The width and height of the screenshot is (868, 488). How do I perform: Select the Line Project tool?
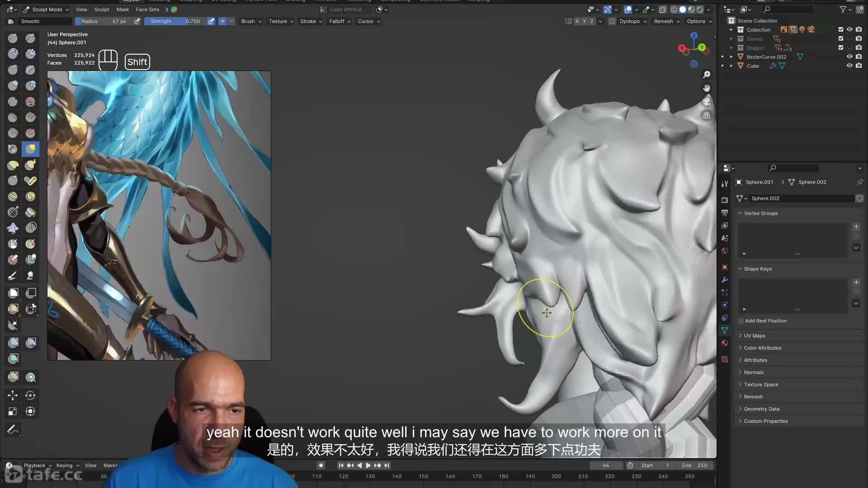click(13, 325)
